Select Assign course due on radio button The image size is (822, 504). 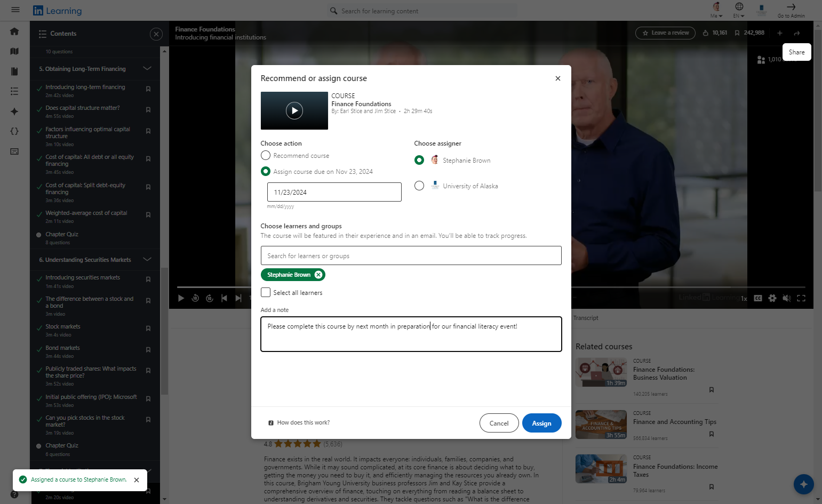pos(266,171)
